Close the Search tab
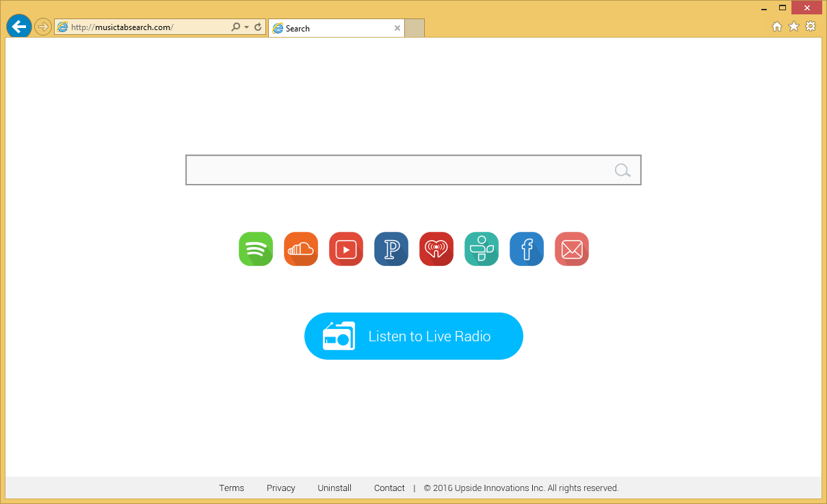Viewport: 827px width, 504px height. 397,28
